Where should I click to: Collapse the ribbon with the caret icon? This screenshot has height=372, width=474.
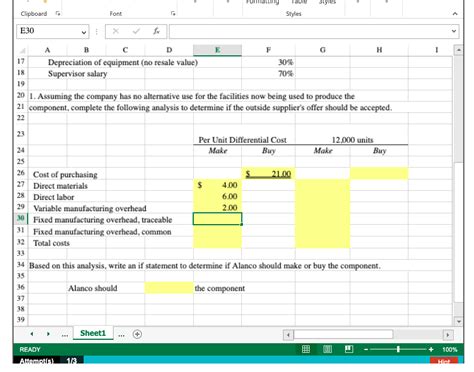click(455, 14)
